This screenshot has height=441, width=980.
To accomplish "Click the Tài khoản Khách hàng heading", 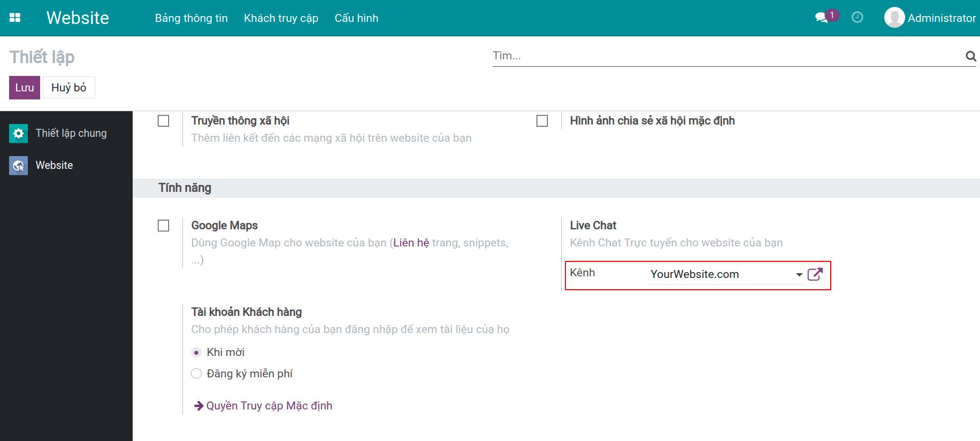I will click(247, 312).
